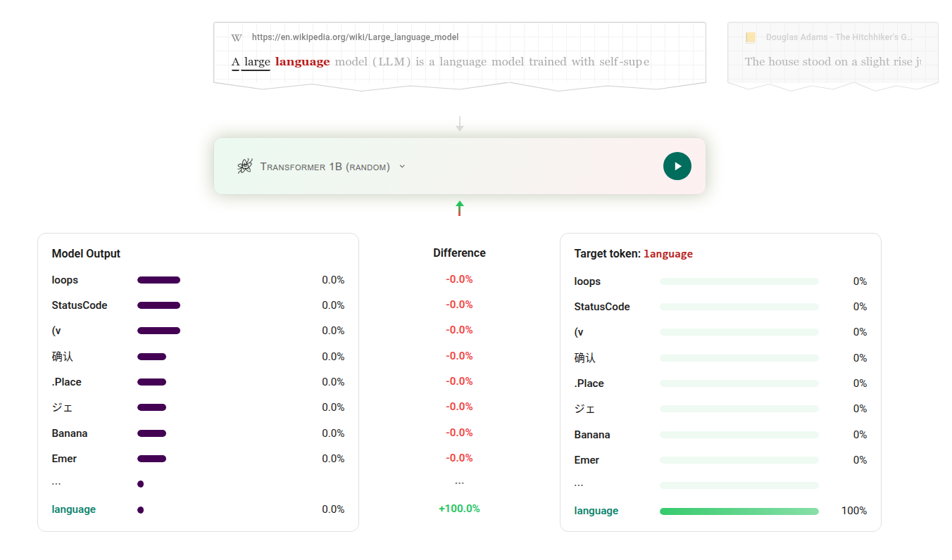Select "Banana" token in Model Output
The width and height of the screenshot is (952, 560).
70,433
